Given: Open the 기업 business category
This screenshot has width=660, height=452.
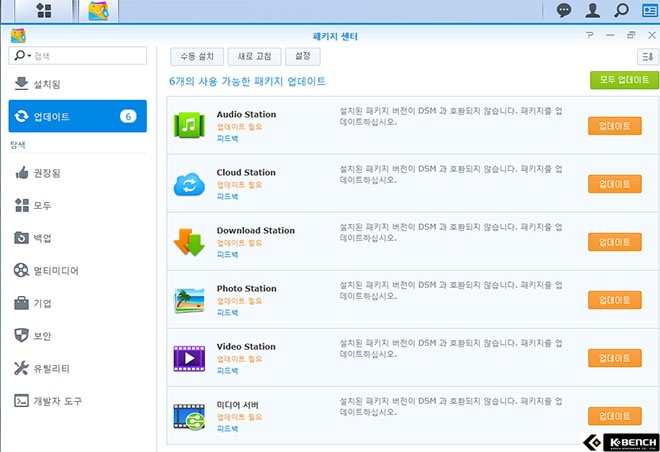Looking at the screenshot, I should click(x=77, y=303).
